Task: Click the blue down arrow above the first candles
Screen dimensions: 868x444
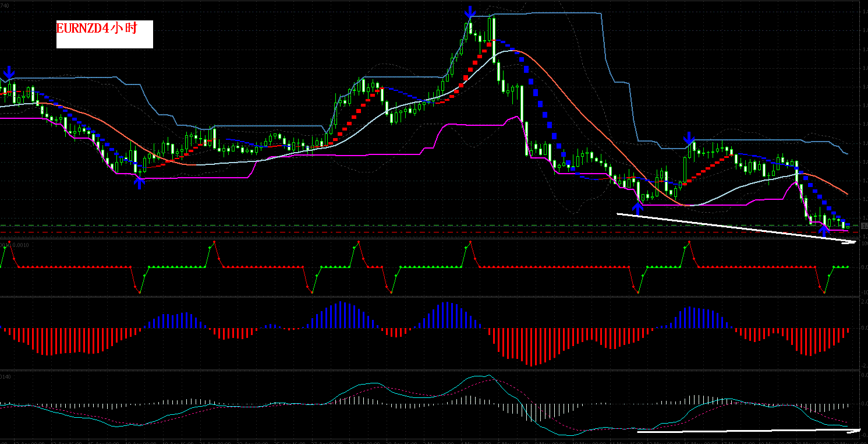Action: pyautogui.click(x=9, y=73)
